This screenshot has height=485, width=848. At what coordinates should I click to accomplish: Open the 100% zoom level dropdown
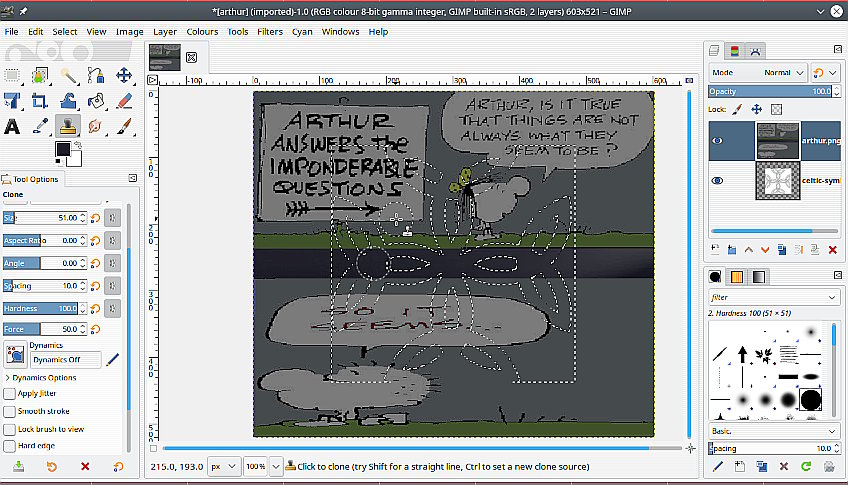276,466
